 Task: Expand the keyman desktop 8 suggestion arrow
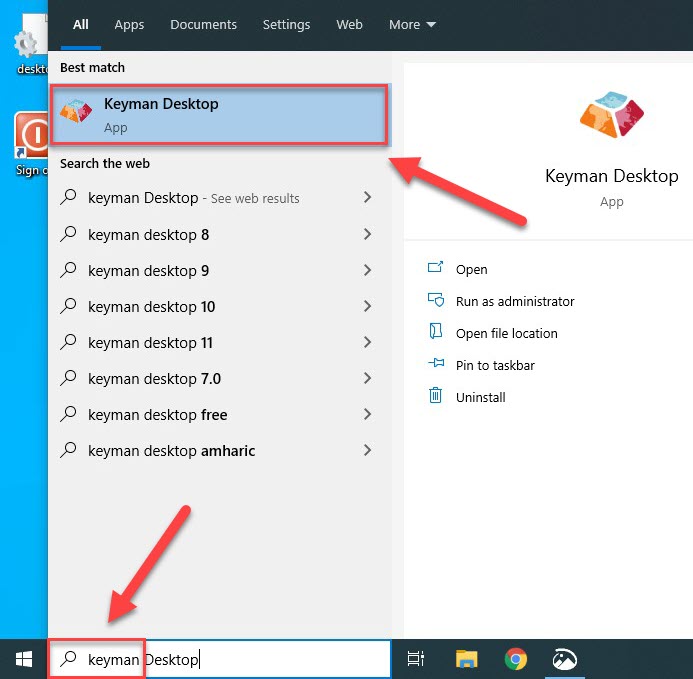point(368,234)
